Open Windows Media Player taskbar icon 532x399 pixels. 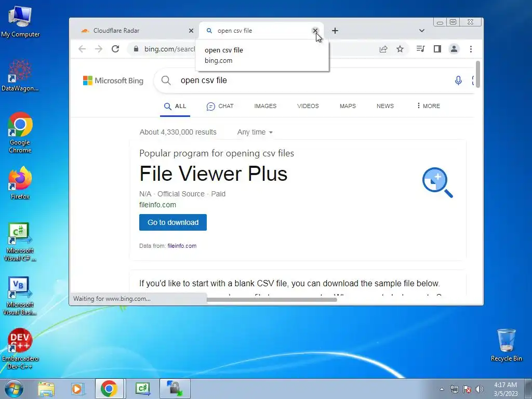(77, 389)
